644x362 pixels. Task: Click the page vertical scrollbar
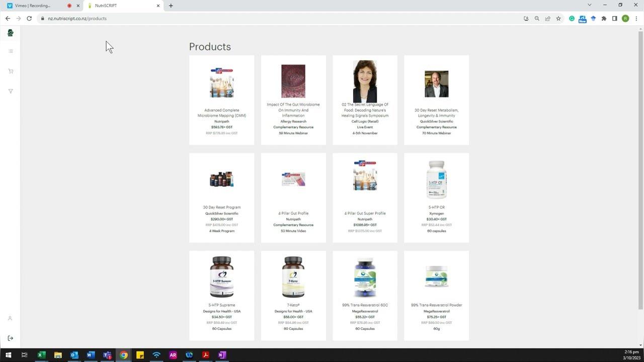tap(640, 171)
